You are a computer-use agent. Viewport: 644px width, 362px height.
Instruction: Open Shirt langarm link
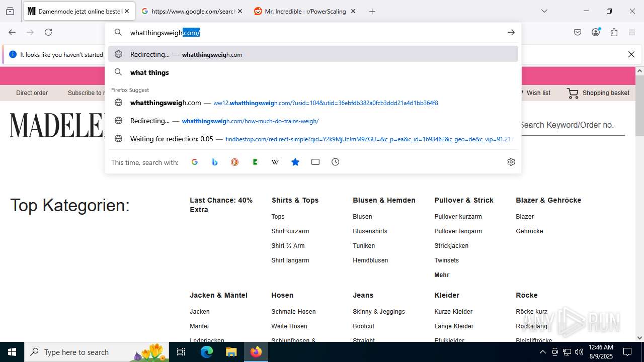point(290,260)
